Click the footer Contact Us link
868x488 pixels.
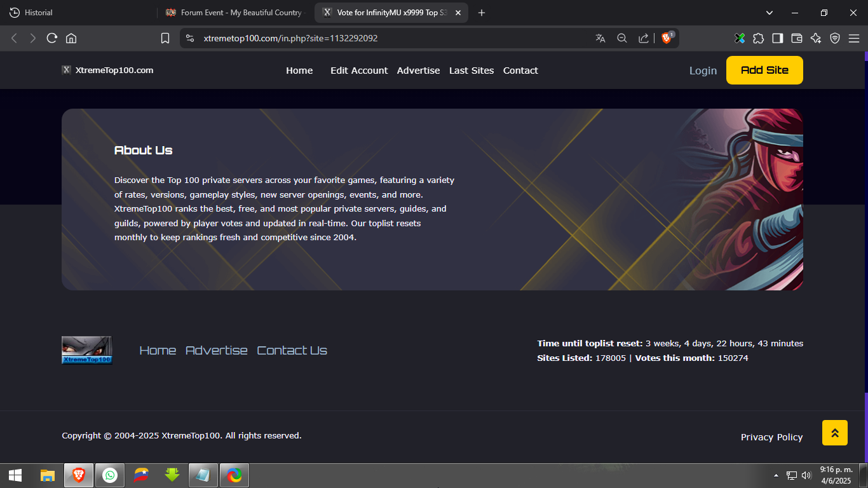(x=292, y=350)
